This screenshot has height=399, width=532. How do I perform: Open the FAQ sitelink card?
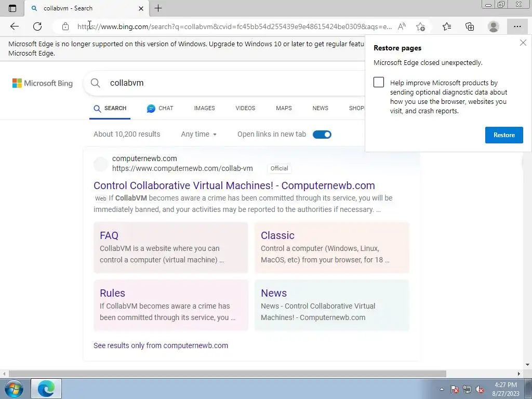(170, 248)
